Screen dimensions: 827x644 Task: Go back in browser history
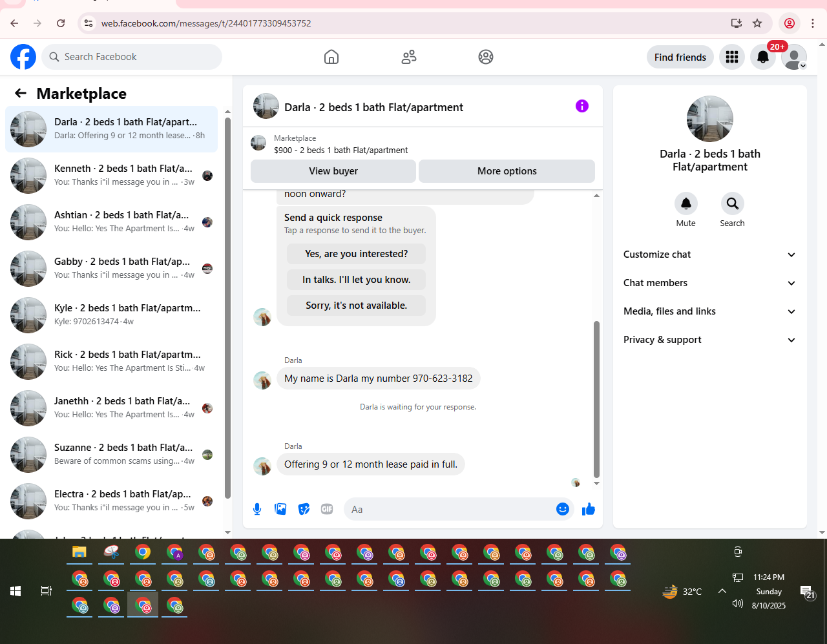pos(14,23)
